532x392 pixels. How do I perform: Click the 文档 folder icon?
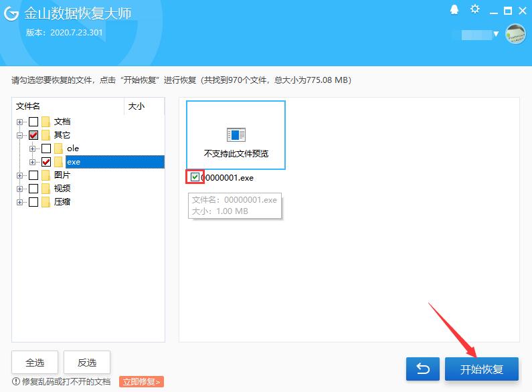pyautogui.click(x=46, y=121)
